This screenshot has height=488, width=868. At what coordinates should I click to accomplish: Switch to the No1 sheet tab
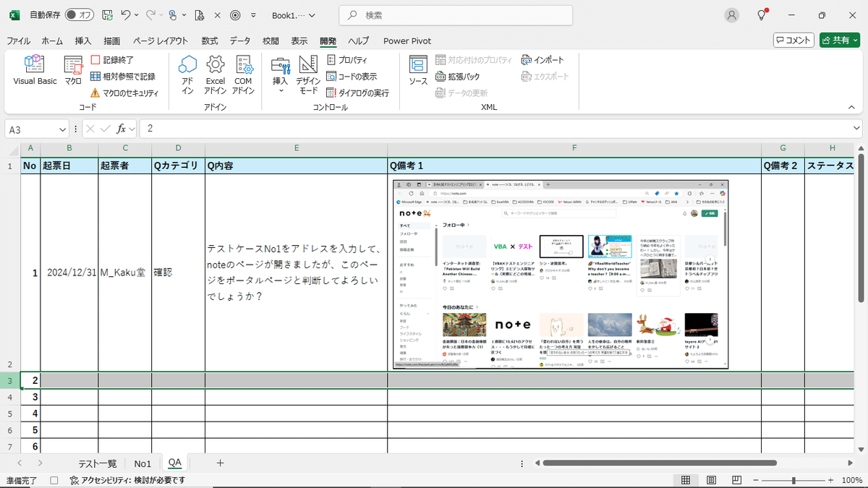pyautogui.click(x=142, y=463)
